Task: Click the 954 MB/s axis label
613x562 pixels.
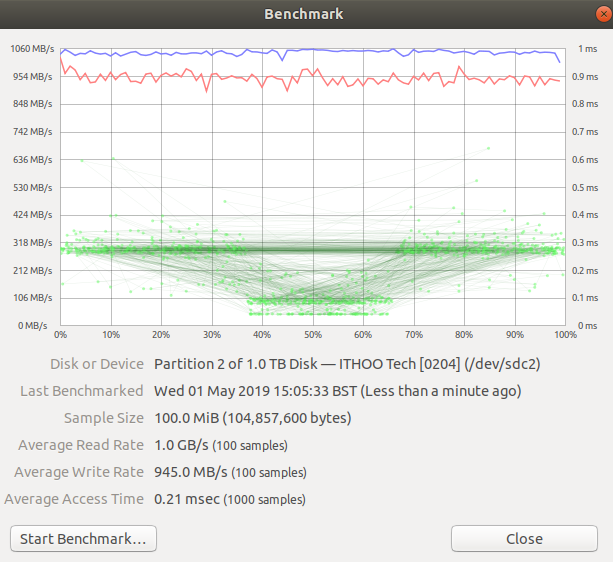Action: pos(32,77)
